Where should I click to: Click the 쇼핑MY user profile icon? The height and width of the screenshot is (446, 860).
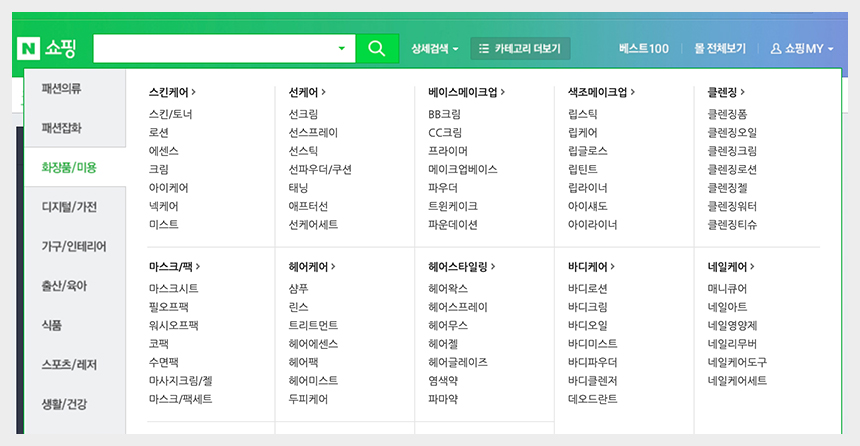tap(776, 48)
